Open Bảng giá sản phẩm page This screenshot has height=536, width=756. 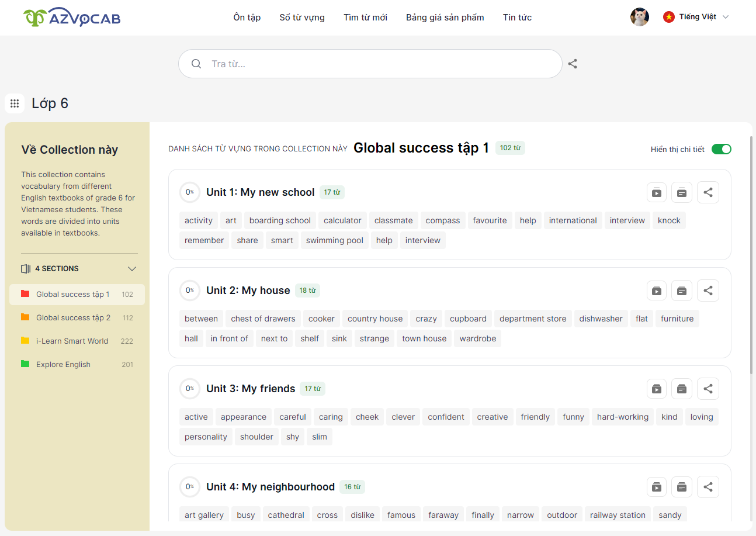[x=445, y=18]
